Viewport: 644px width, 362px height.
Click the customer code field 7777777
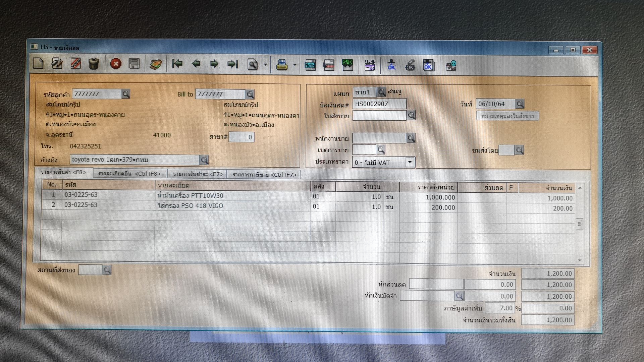97,94
